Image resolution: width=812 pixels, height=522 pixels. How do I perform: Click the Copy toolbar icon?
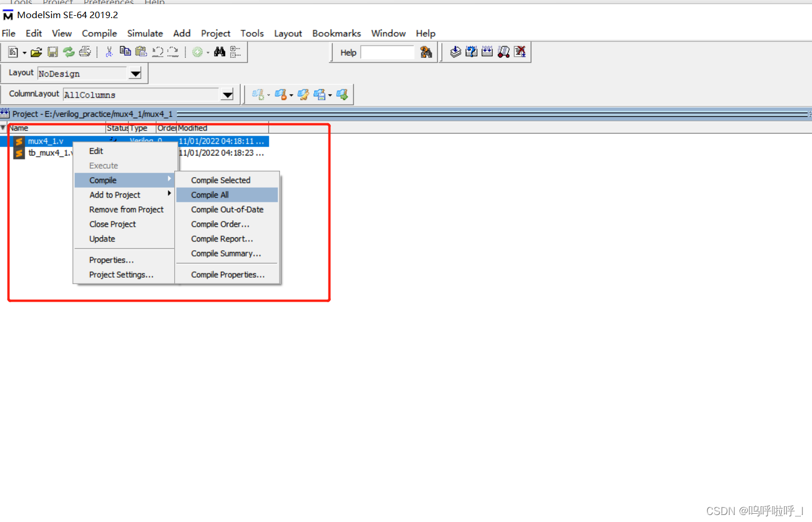point(125,52)
